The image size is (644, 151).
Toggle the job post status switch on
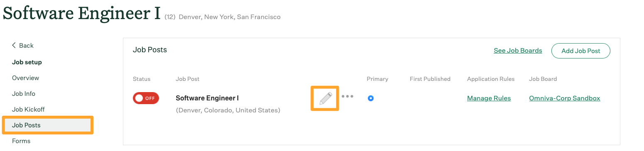(x=146, y=98)
